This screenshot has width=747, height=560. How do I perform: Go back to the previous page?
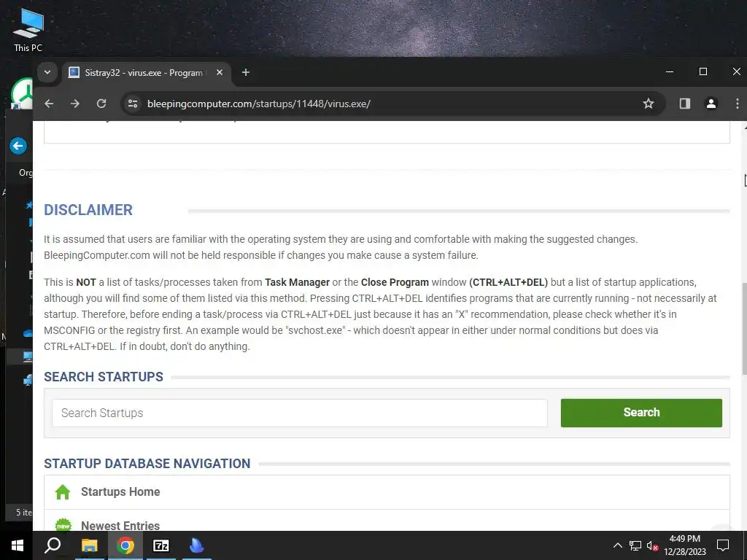49,104
